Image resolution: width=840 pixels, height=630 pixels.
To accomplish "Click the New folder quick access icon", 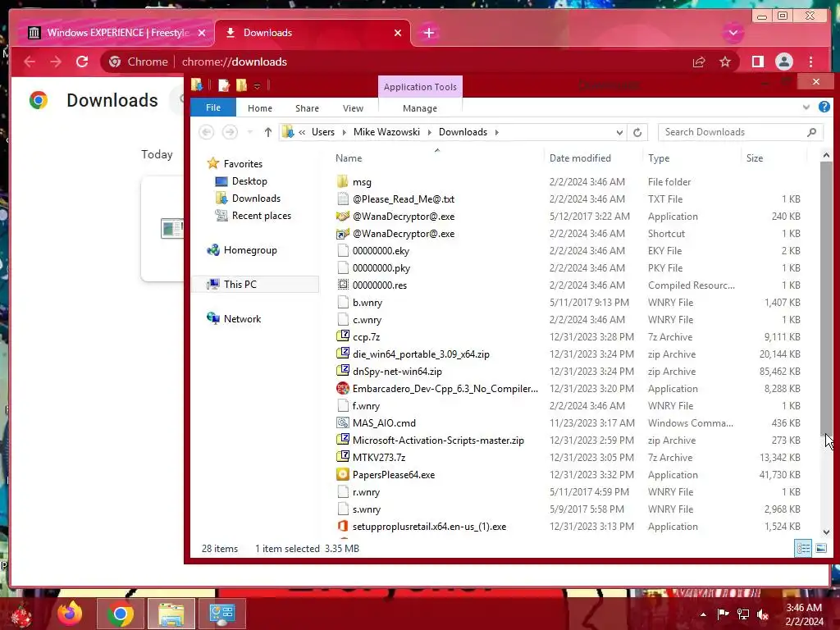I will [242, 85].
